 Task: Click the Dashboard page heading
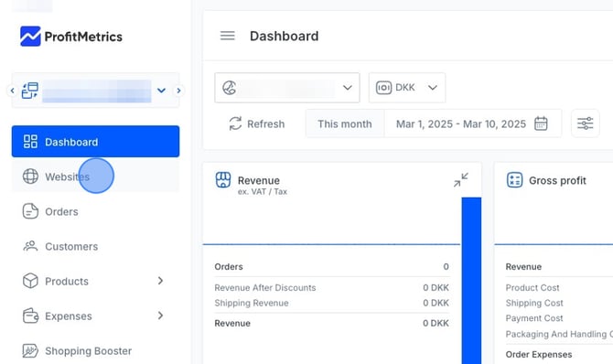(285, 36)
